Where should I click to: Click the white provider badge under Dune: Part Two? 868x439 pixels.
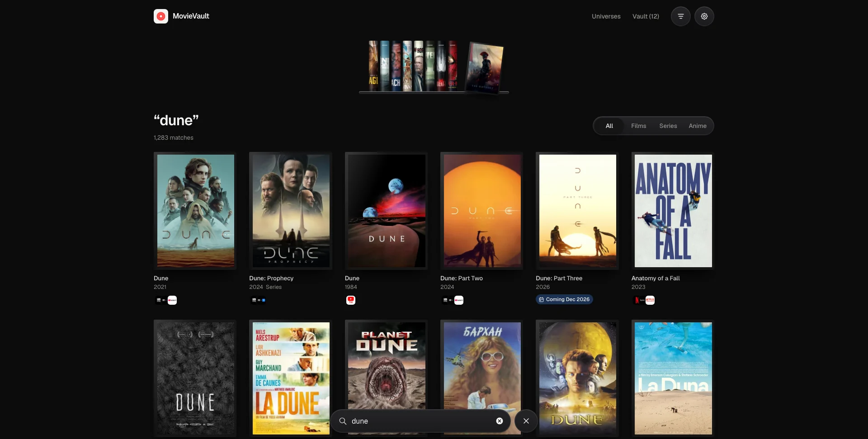pos(459,300)
